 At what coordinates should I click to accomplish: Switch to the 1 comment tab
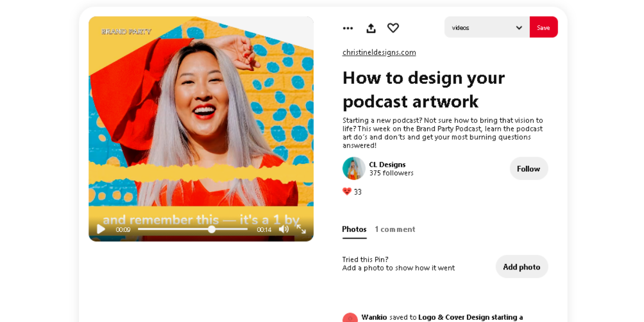point(394,229)
